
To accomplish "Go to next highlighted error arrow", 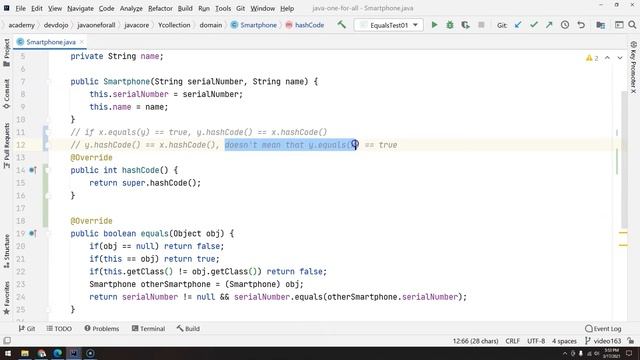I will click(620, 58).
